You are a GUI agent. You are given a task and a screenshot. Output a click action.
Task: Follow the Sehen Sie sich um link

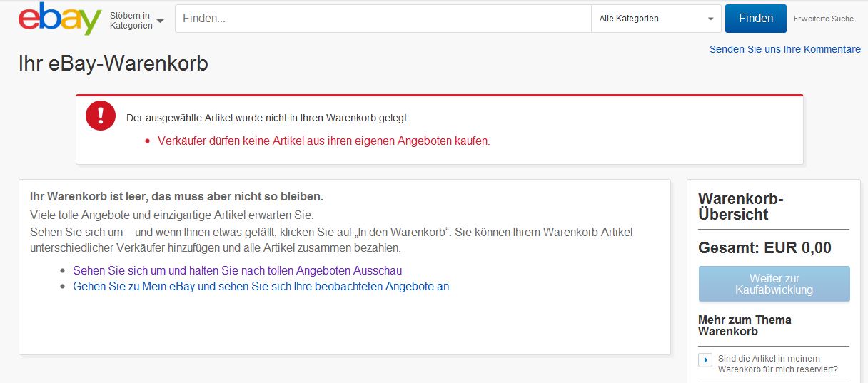pos(238,270)
